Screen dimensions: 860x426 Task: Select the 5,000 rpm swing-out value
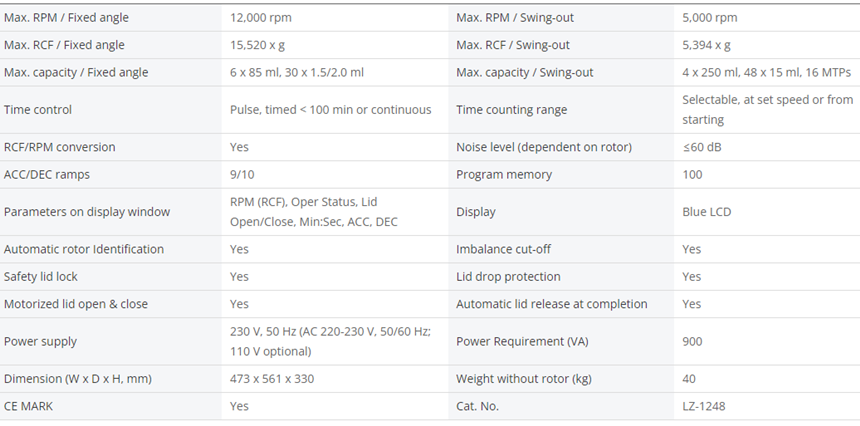click(709, 18)
